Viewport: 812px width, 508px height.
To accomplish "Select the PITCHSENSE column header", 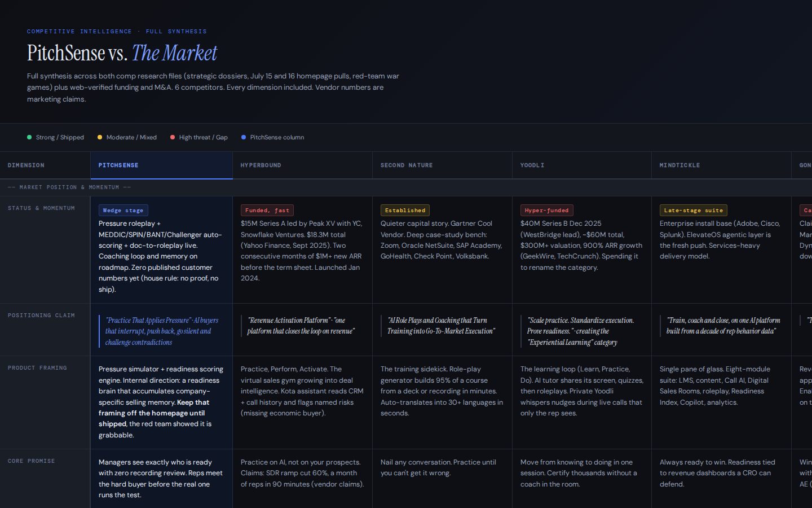I will 161,165.
